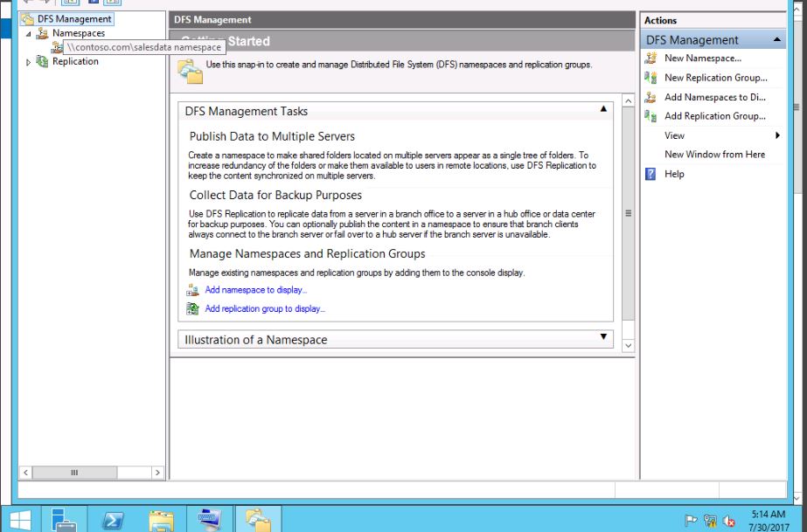Click the speaker icon in system tray
The height and width of the screenshot is (532, 807).
[x=729, y=522]
